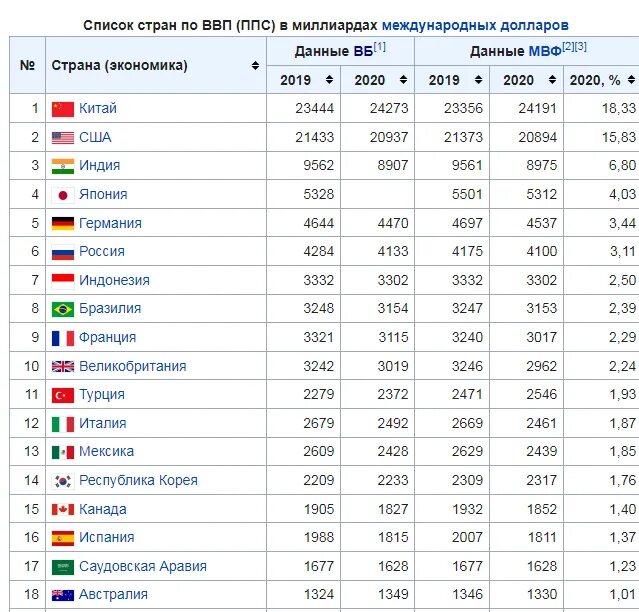
Task: Sort by IMF 2019 column arrows
Action: coord(478,80)
